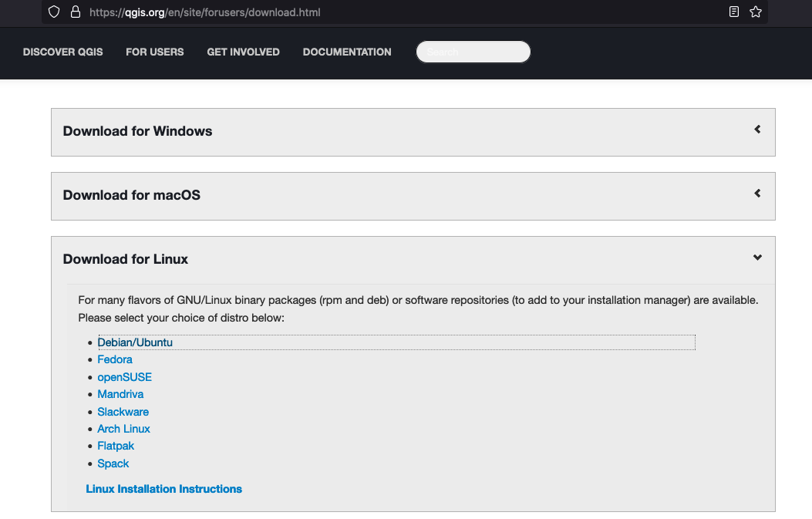Open the Discover QGIS menu

(x=62, y=52)
